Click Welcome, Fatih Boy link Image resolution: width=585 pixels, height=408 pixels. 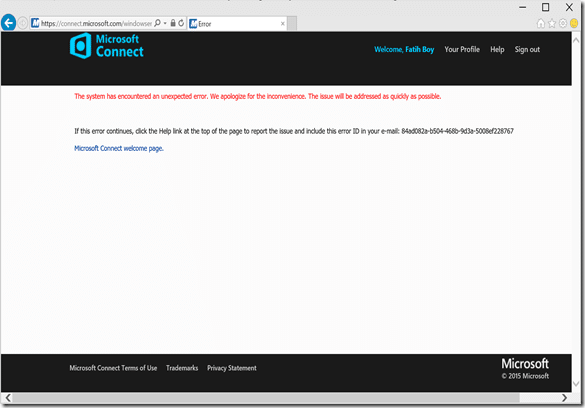[404, 50]
